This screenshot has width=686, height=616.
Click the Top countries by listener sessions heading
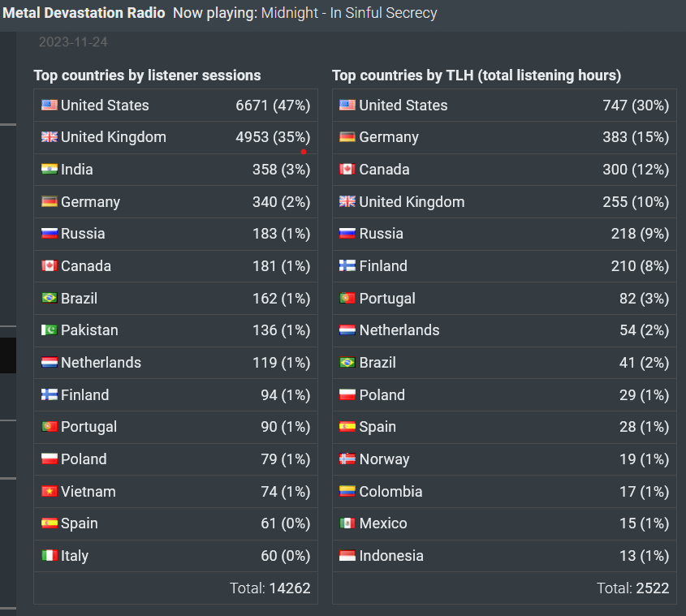[147, 75]
